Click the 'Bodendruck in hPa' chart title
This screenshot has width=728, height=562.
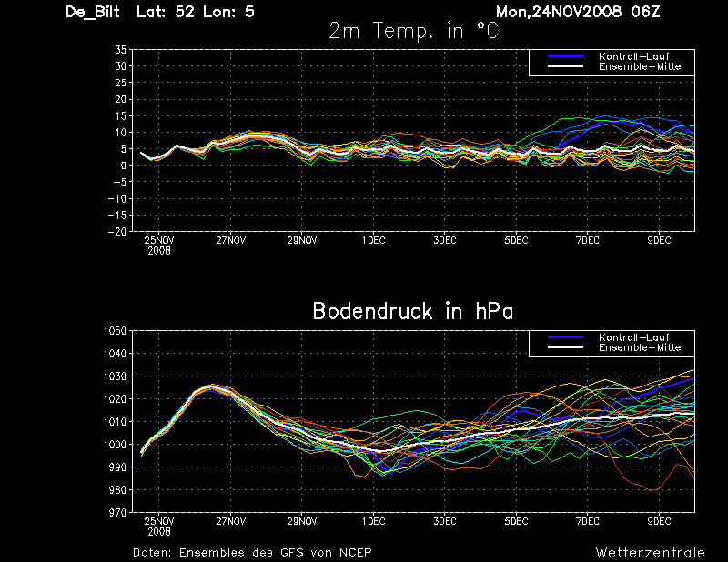click(413, 311)
